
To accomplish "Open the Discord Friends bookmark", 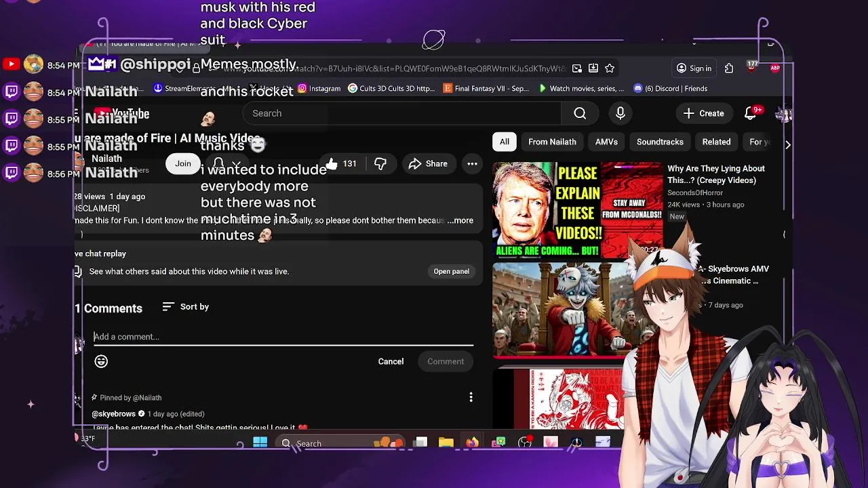I will coord(670,88).
